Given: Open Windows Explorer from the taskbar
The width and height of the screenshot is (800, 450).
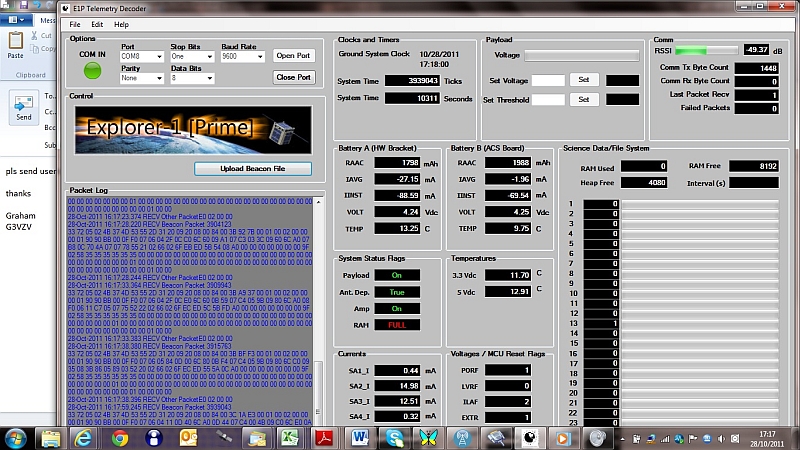Looking at the screenshot, I should pos(51,438).
